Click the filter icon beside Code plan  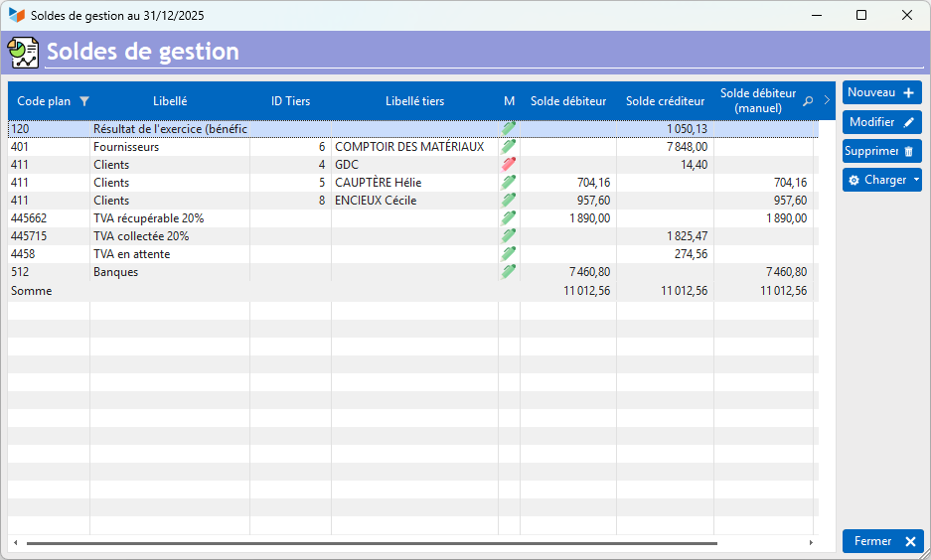coord(84,101)
